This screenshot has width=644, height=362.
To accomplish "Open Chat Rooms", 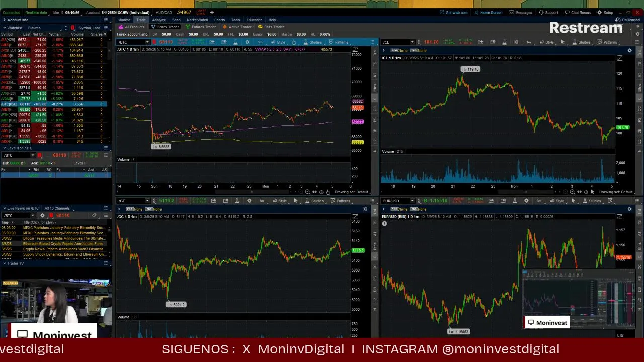I will (x=578, y=12).
